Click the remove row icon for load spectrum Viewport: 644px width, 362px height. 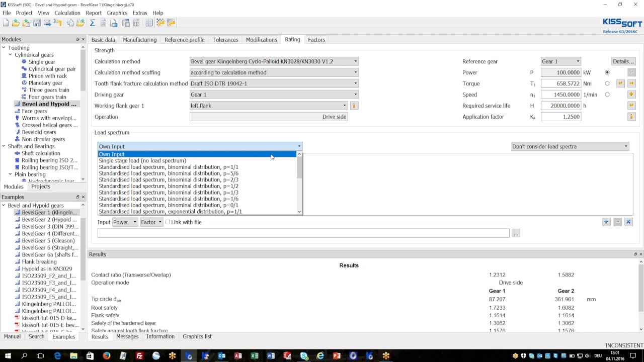tap(617, 222)
